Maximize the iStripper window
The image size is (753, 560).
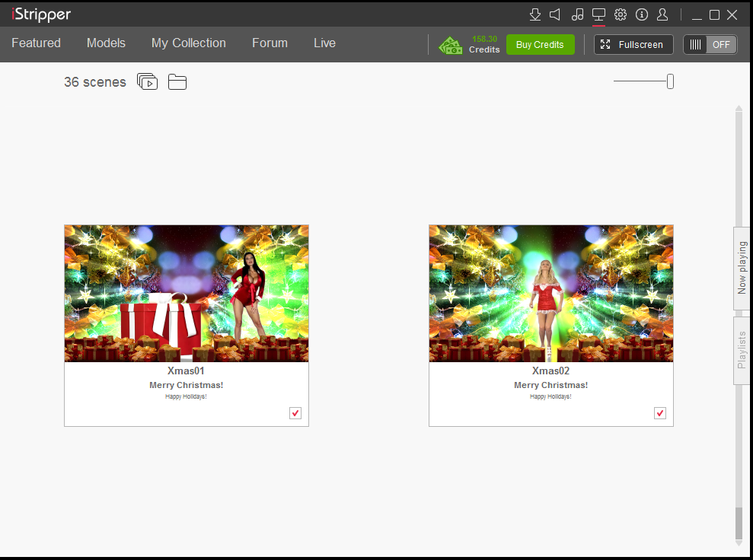[x=715, y=15]
